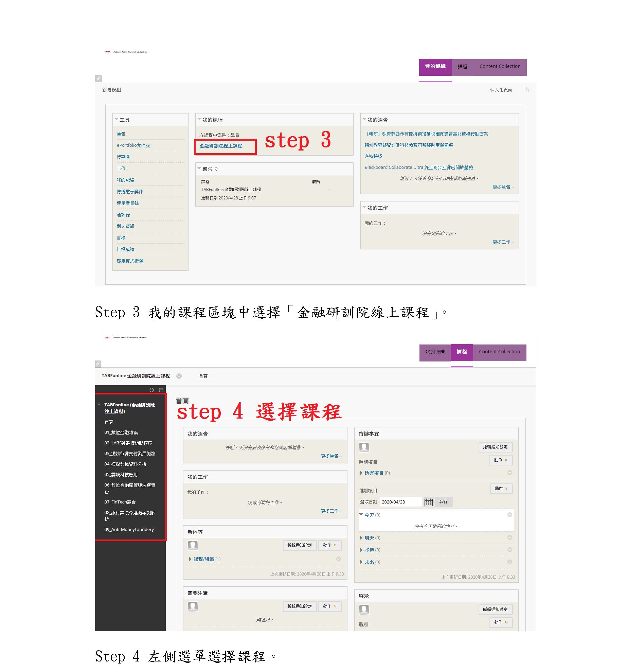Collapse the TABFonline sidebar menu triangle
Viewport: 628px width, 672px height.
[99, 405]
